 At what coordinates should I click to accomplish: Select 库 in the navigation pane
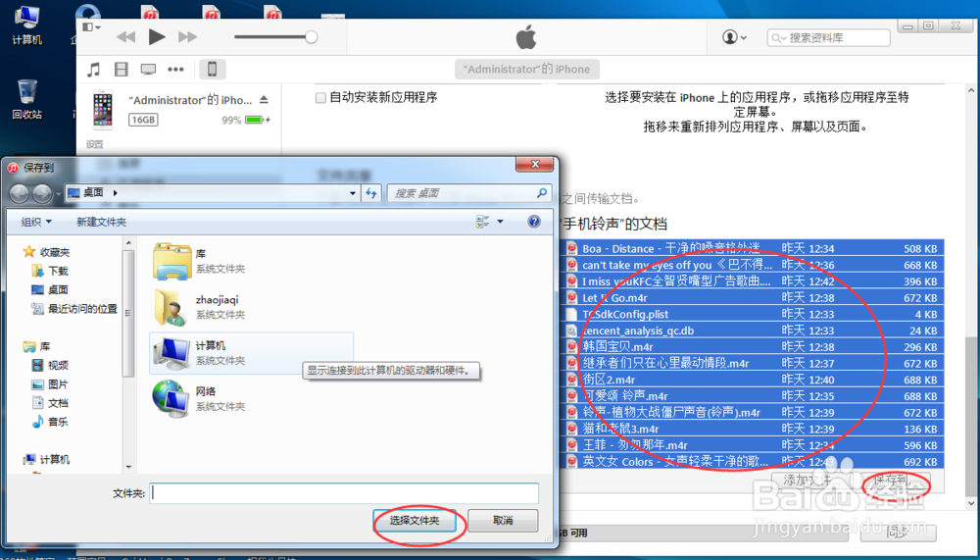click(37, 346)
